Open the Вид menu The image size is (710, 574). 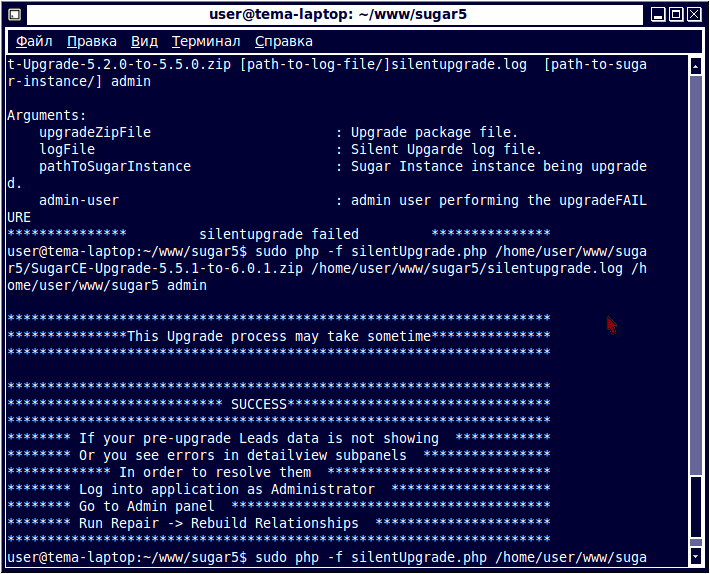click(144, 41)
